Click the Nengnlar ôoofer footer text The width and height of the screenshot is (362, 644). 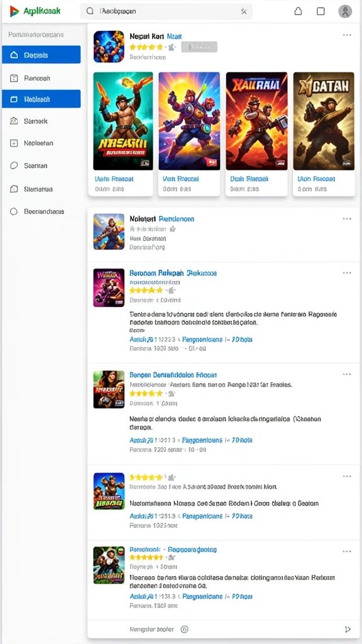click(x=152, y=629)
